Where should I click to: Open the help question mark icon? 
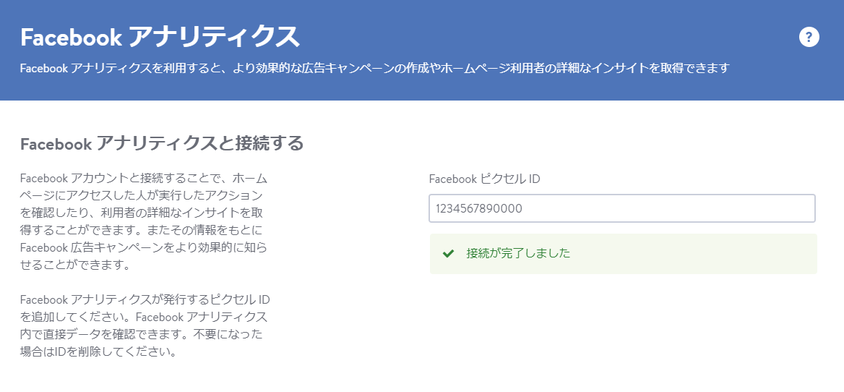(x=809, y=38)
